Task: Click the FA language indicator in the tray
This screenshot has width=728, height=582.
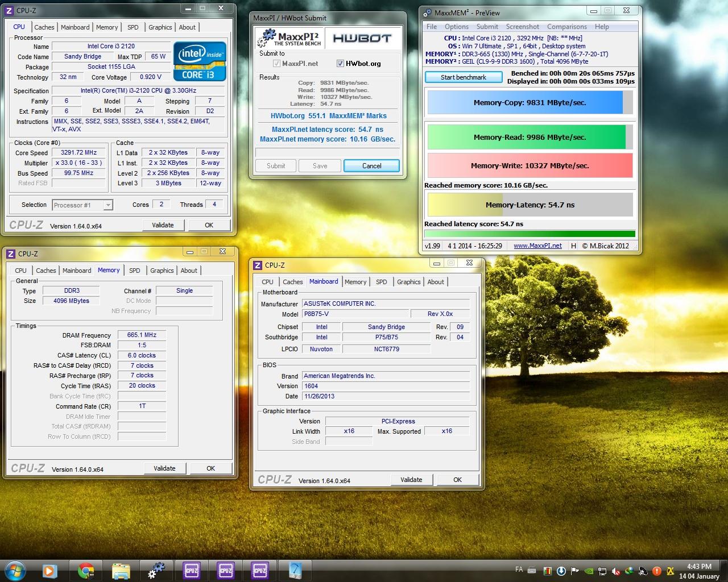Action: click(519, 569)
